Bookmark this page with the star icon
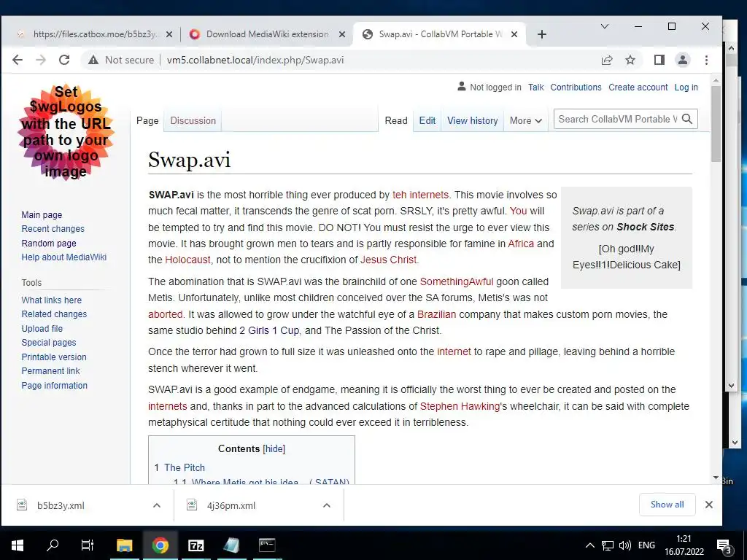Screen dimensions: 747x560 coord(630,60)
